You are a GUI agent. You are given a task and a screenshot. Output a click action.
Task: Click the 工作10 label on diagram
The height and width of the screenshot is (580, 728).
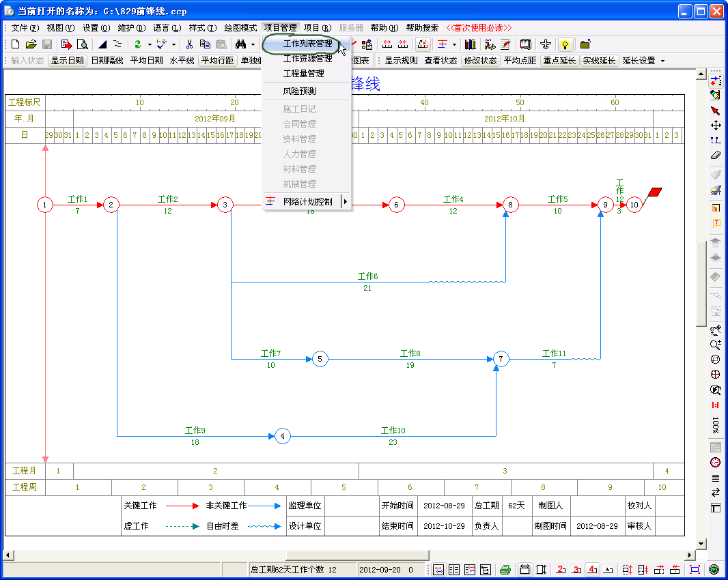pos(393,431)
